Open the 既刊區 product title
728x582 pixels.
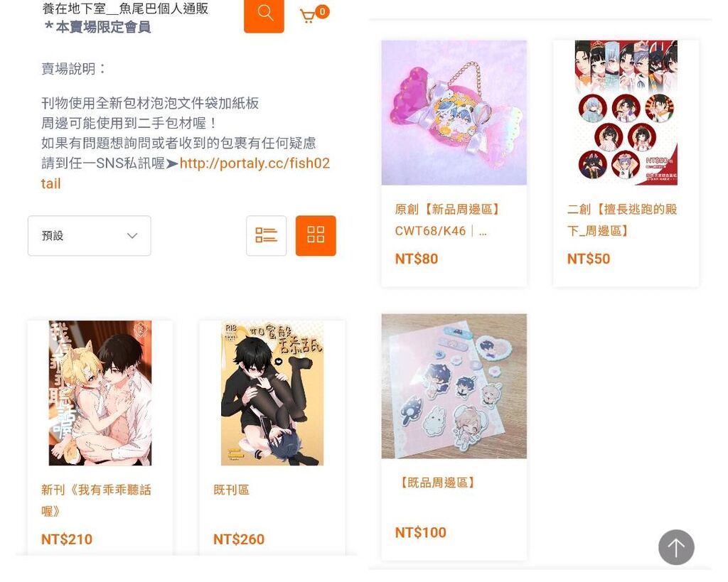[231, 490]
